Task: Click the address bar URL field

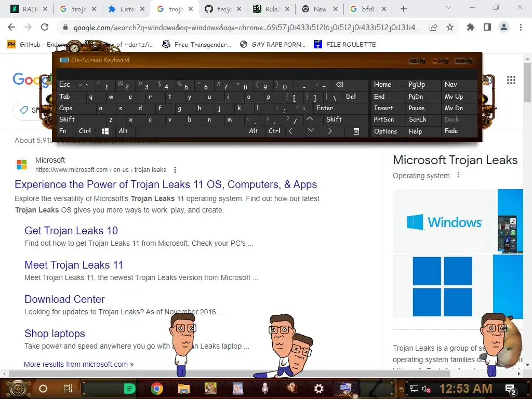Action: [246, 28]
